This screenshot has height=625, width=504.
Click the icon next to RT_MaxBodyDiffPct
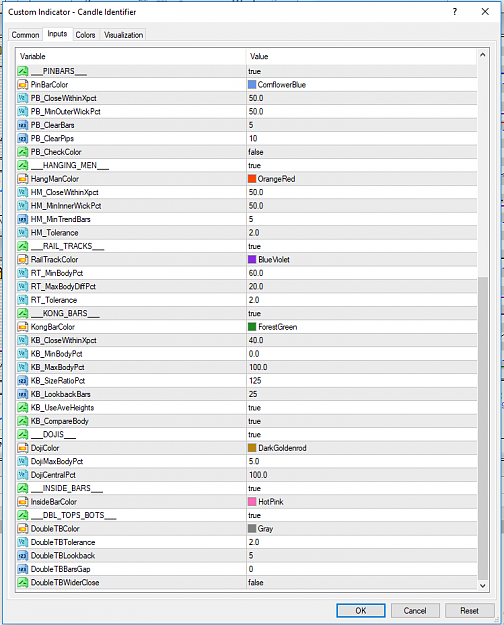coord(23,287)
